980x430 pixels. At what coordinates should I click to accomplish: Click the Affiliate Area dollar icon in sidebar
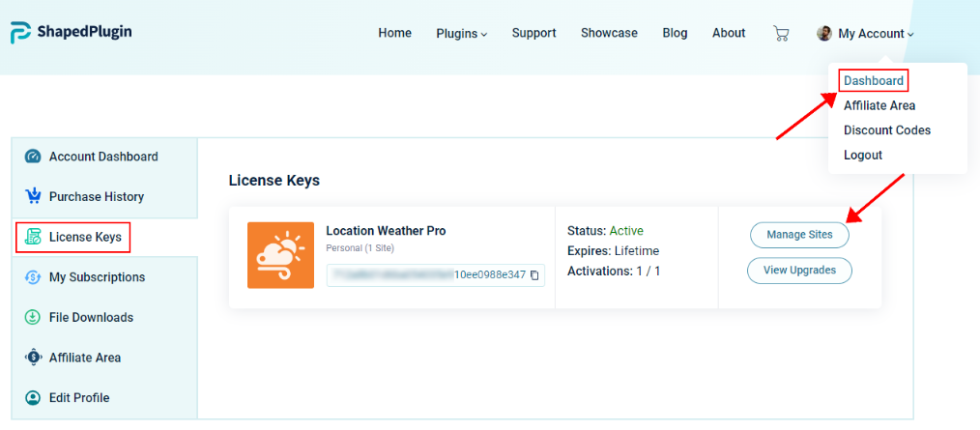coord(33,358)
